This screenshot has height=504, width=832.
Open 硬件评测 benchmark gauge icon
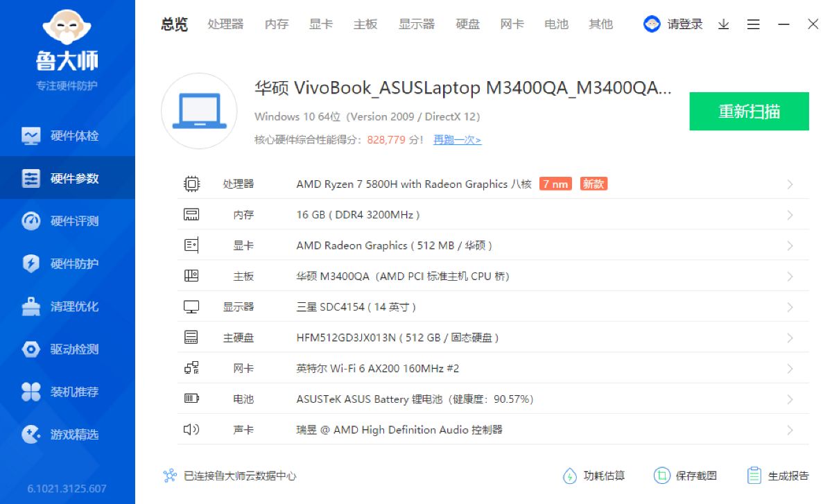[31, 221]
